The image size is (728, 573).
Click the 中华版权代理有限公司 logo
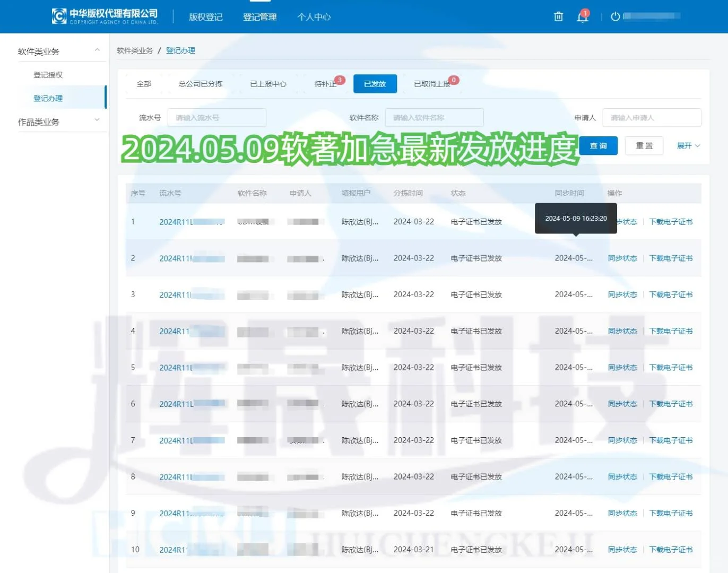[104, 15]
